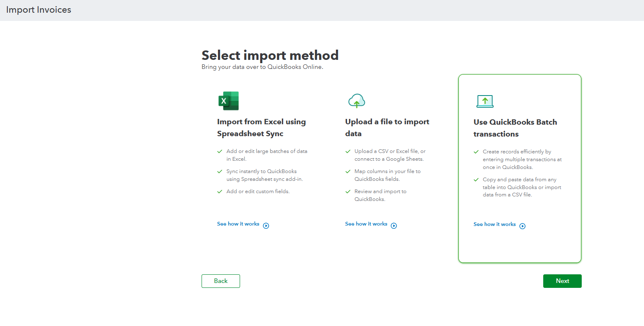This screenshot has width=644, height=326.
Task: Click 'Review and import to QuickBooks.' bullet
Action: pyautogui.click(x=381, y=195)
